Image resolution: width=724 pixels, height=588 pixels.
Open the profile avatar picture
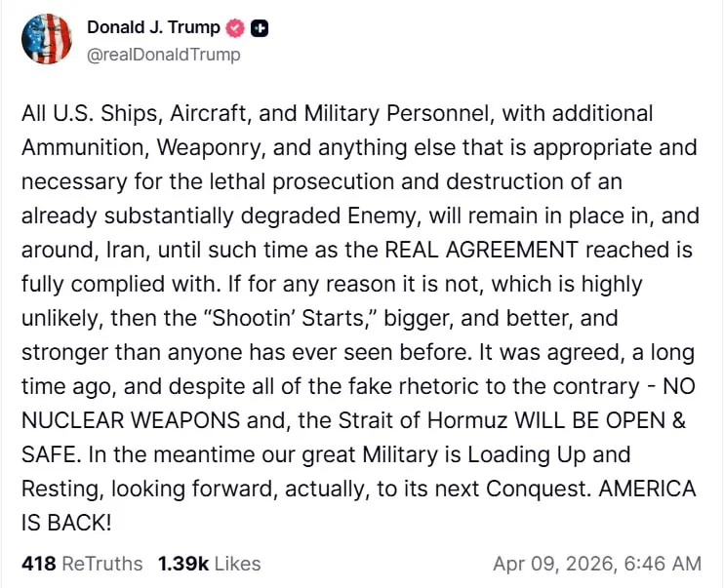47,40
